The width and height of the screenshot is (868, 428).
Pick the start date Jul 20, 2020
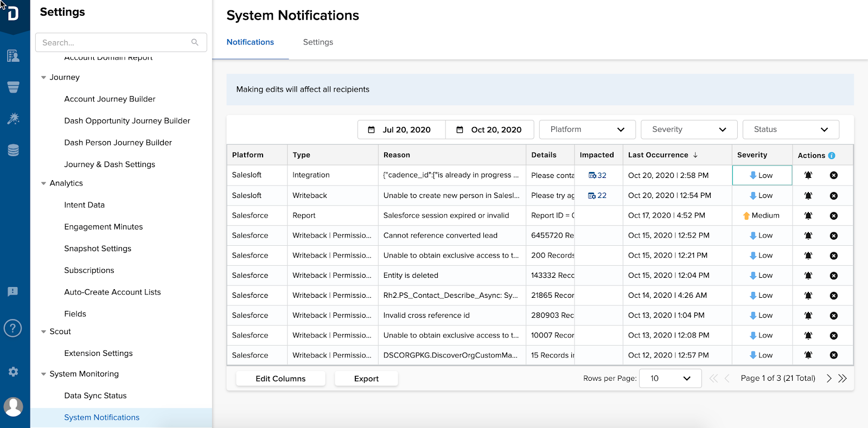pos(401,130)
